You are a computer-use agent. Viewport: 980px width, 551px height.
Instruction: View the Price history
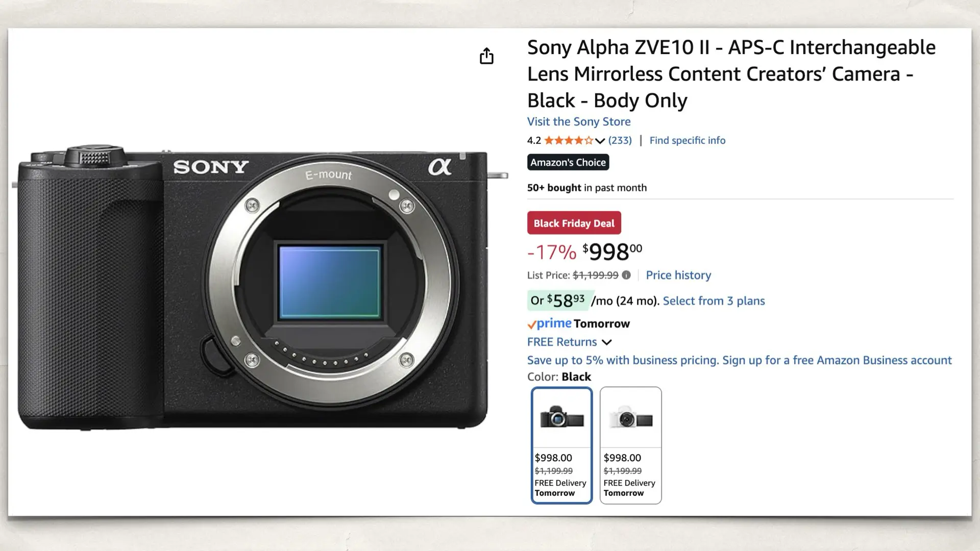pos(678,275)
